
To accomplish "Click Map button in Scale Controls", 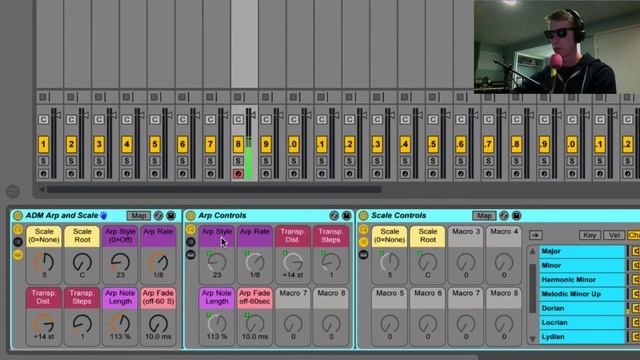I will 484,216.
